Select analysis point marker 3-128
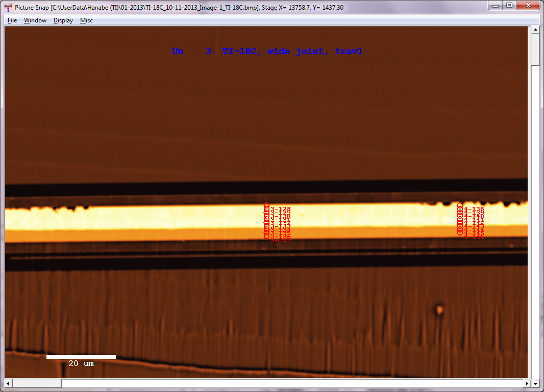544x392 pixels. click(266, 205)
